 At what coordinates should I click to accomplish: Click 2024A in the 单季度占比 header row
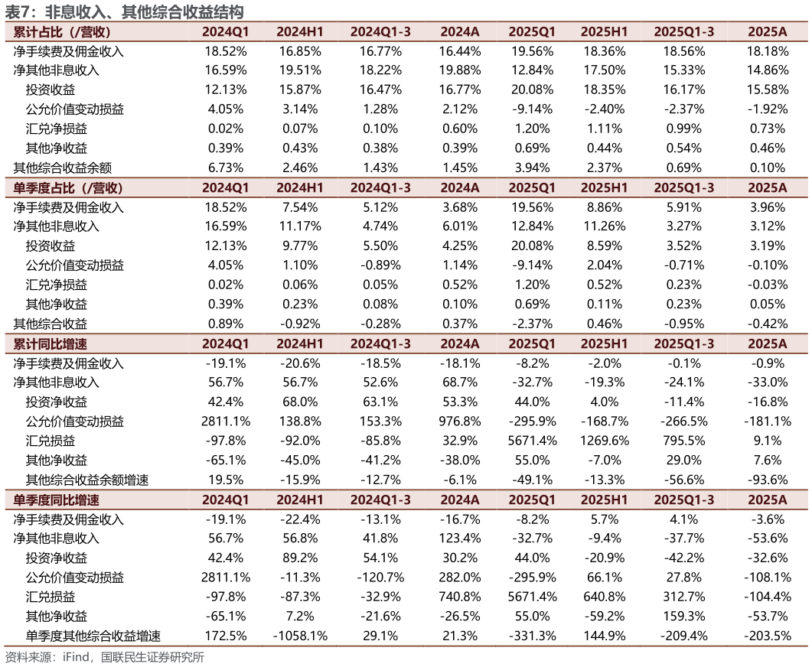pos(459,188)
